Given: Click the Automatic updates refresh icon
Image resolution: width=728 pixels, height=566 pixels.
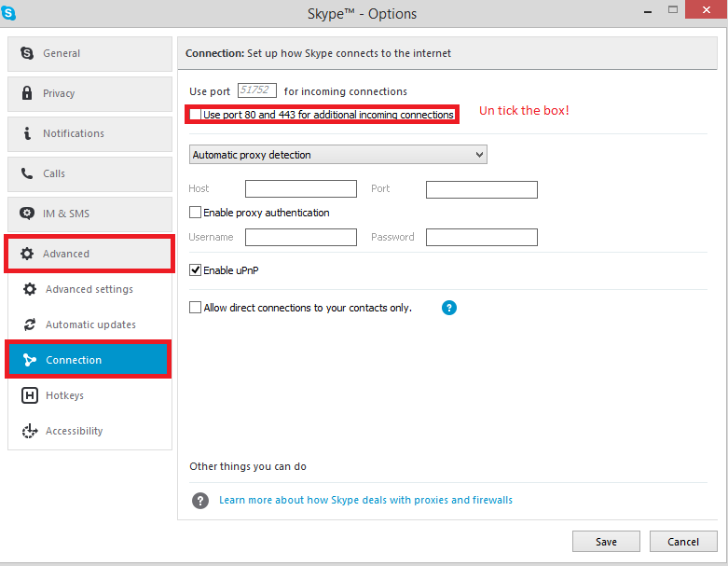Looking at the screenshot, I should pyautogui.click(x=30, y=324).
